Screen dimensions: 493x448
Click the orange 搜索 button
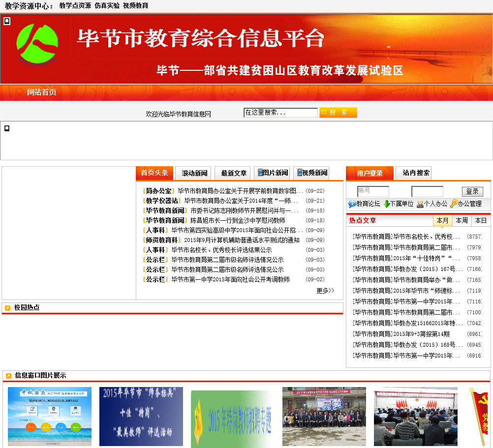click(338, 113)
